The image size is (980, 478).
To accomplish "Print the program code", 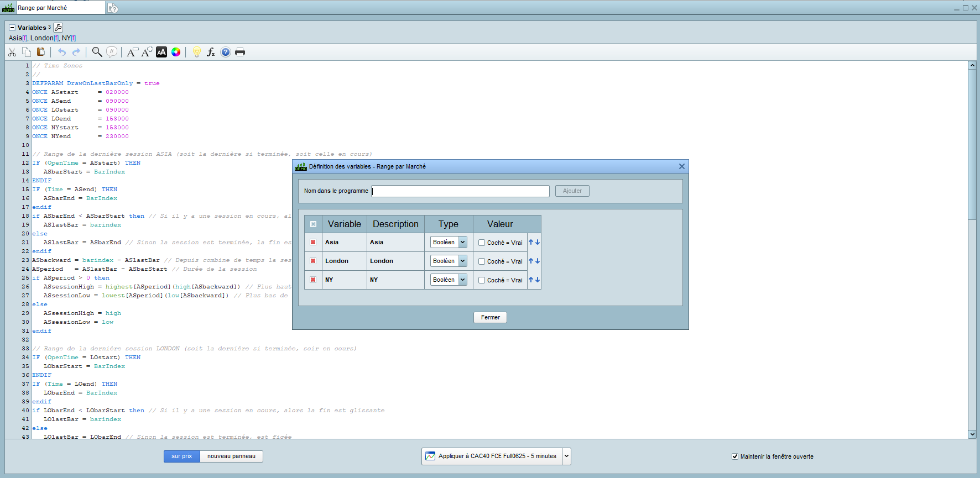I will pos(240,52).
